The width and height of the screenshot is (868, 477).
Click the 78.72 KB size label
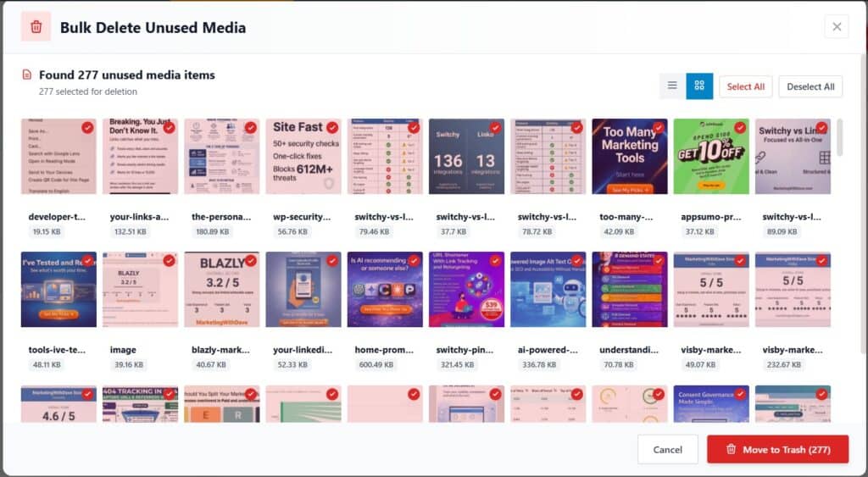537,232
